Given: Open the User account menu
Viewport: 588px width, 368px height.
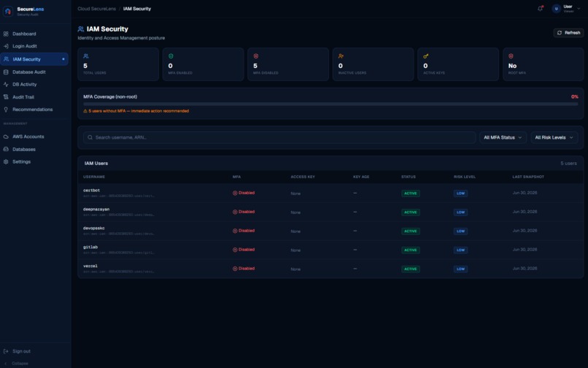Looking at the screenshot, I should [567, 9].
